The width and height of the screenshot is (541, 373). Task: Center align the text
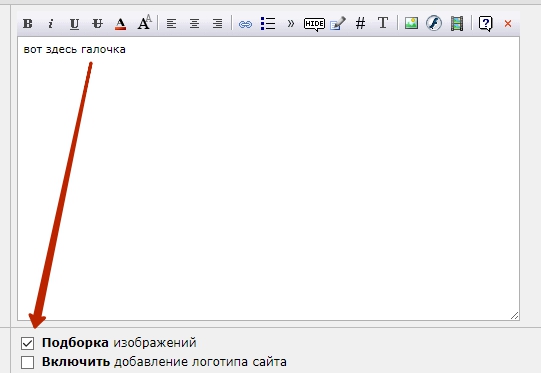[x=195, y=24]
